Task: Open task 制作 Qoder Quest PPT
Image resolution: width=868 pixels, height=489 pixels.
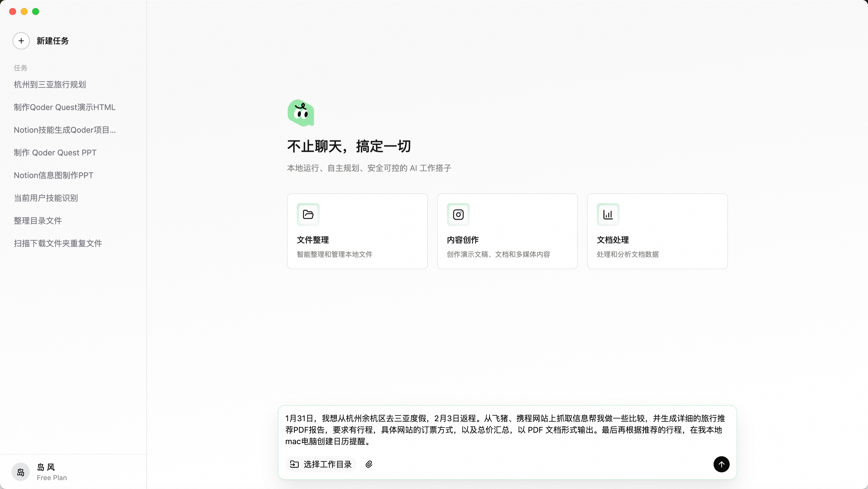Action: coord(55,153)
